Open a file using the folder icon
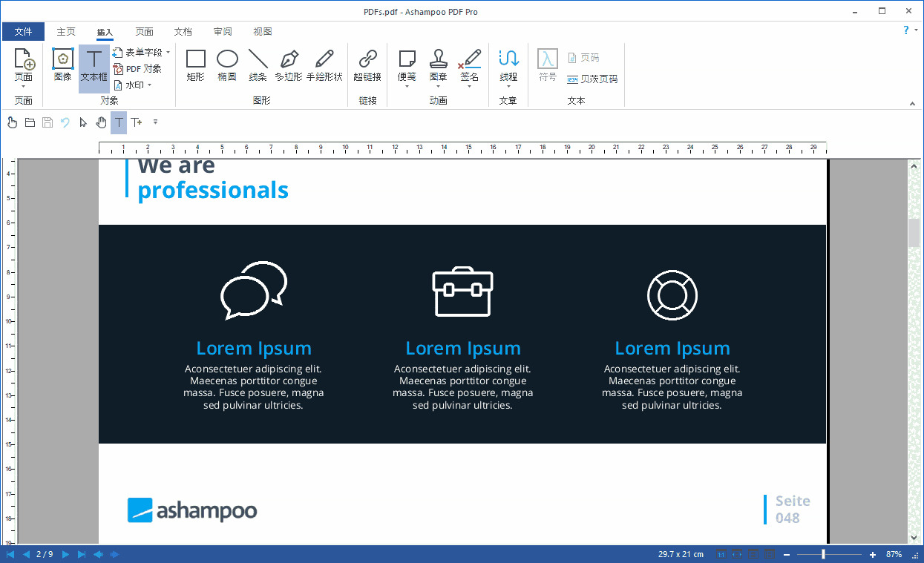The image size is (924, 563). (x=30, y=122)
